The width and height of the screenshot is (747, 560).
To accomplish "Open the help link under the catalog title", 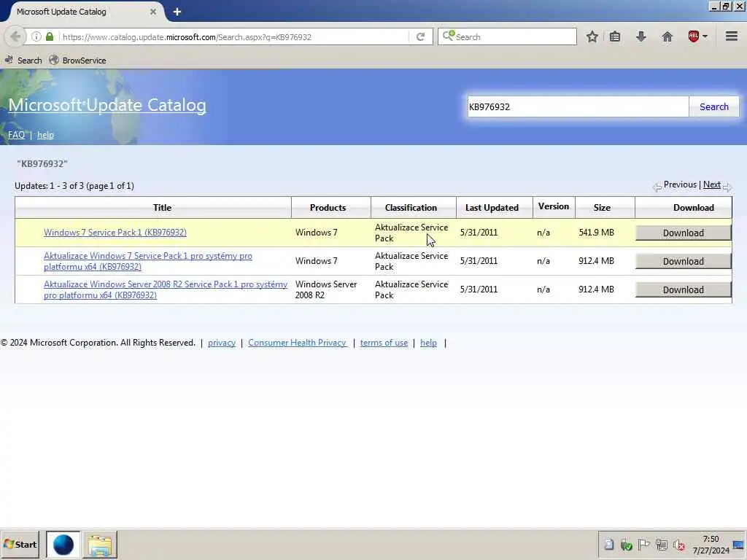I will 46,135.
